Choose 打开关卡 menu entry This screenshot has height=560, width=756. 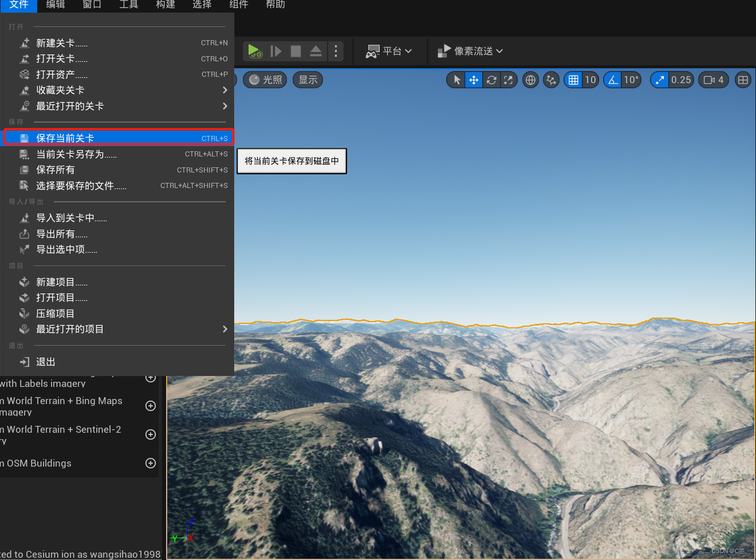pos(117,58)
